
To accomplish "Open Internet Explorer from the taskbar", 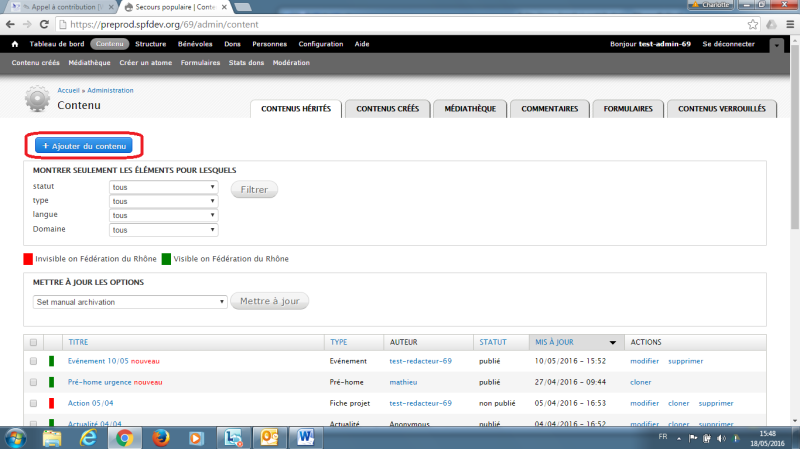I will click(88, 437).
